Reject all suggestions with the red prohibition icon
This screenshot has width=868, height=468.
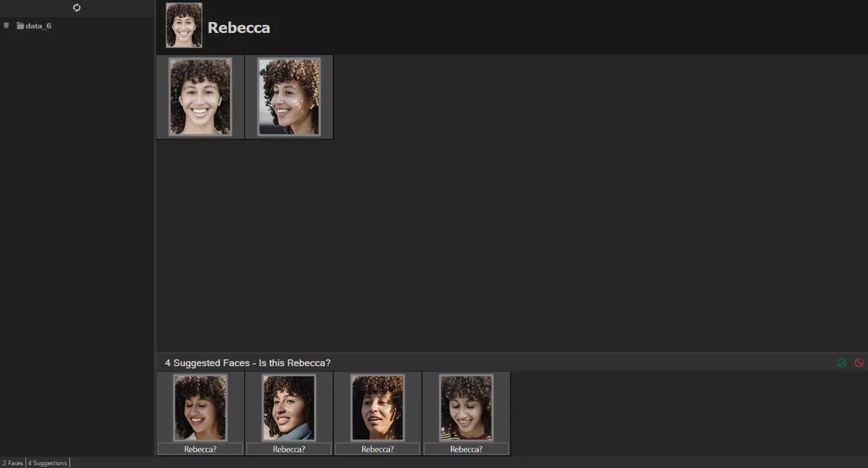click(859, 363)
